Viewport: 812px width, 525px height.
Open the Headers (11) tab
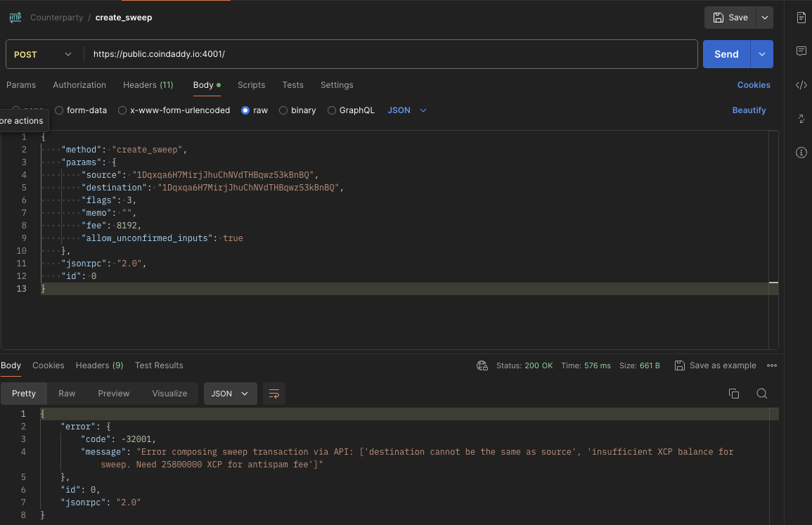148,85
